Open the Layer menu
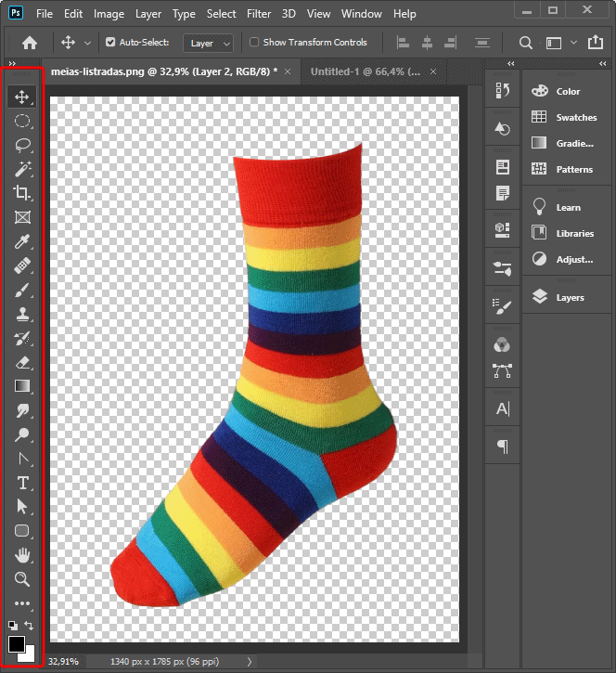 point(148,14)
